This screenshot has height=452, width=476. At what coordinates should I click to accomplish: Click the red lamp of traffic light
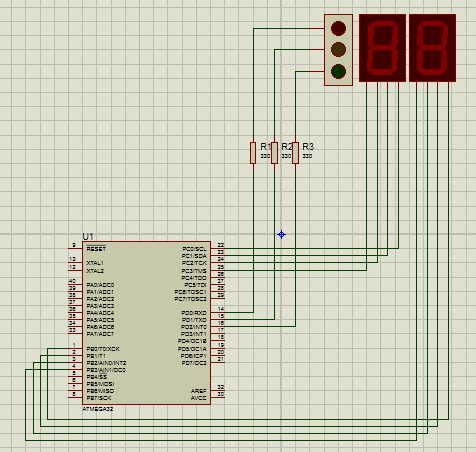[x=338, y=28]
